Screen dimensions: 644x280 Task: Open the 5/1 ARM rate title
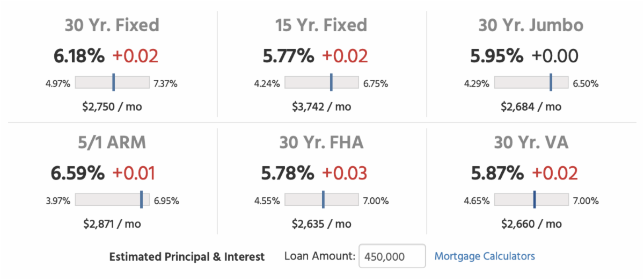[x=112, y=142]
